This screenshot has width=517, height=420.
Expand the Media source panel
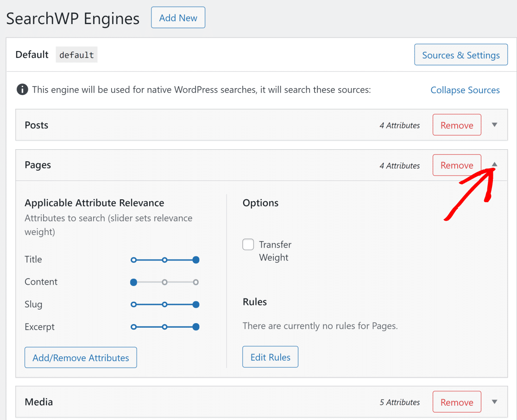[494, 402]
